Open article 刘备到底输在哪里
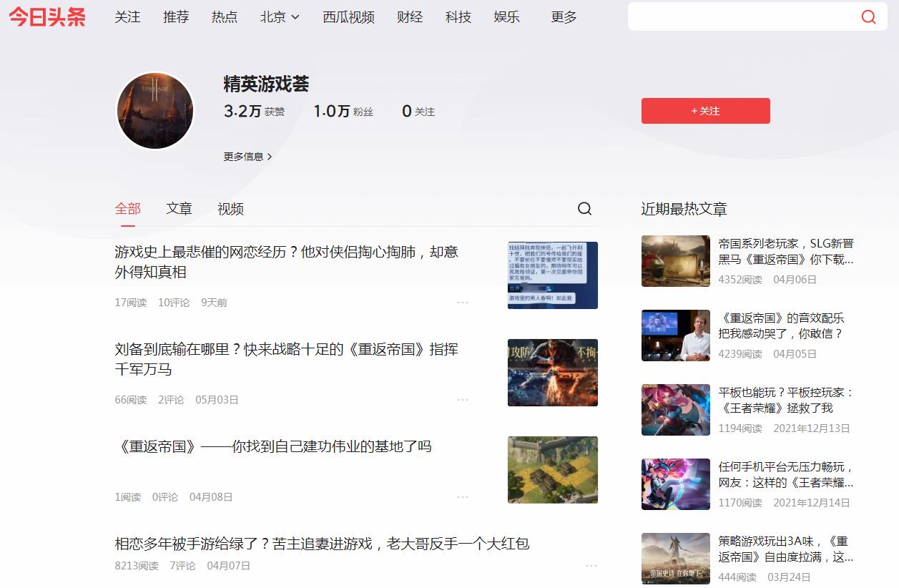899x588 pixels. (286, 359)
